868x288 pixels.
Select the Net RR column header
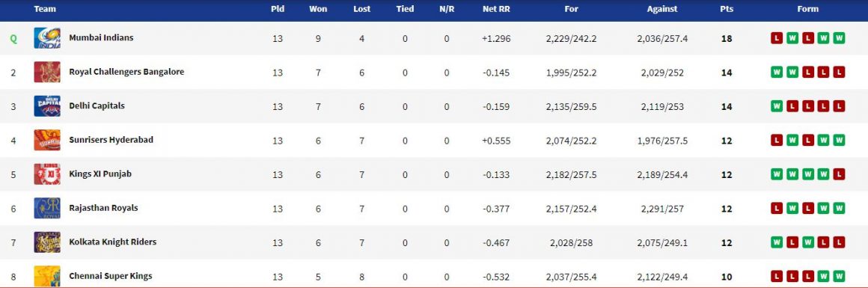[x=496, y=9]
